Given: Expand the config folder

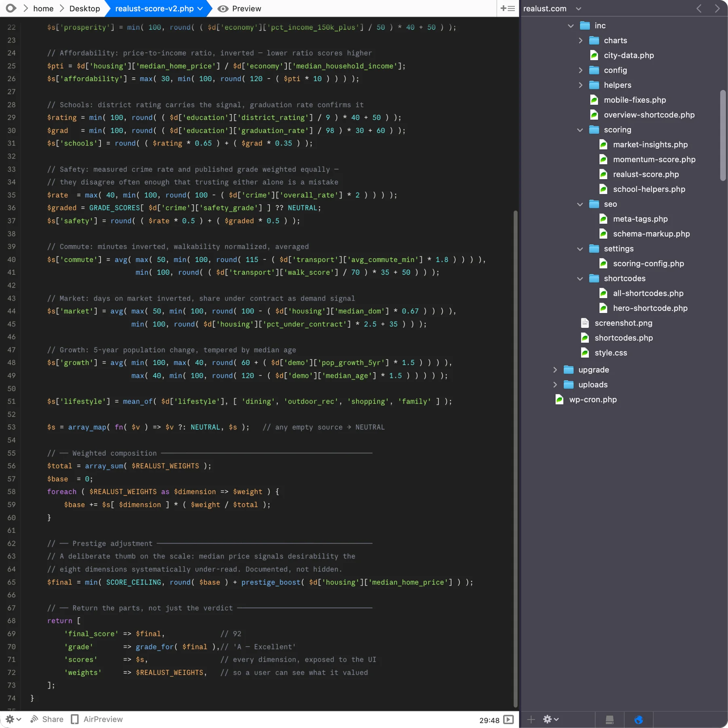Looking at the screenshot, I should [580, 70].
